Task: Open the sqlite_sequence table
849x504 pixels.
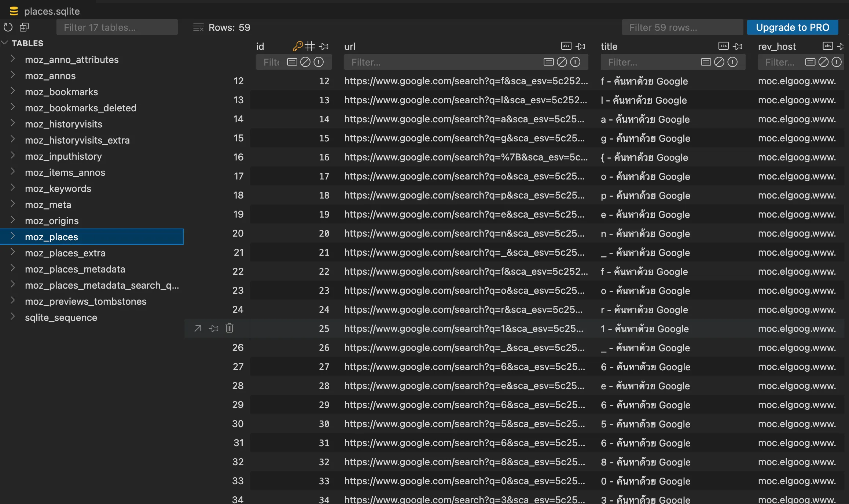Action: point(61,318)
